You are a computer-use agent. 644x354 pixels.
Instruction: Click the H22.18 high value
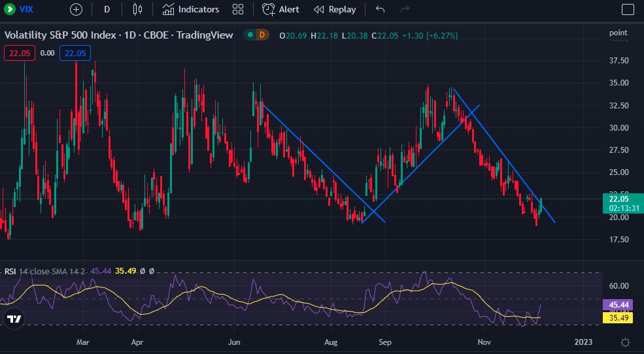click(x=324, y=36)
